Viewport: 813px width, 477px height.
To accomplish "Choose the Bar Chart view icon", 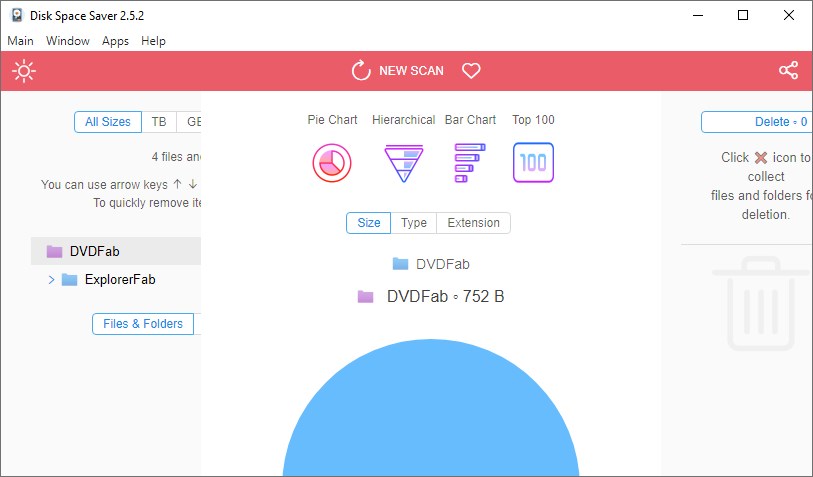I will (x=470, y=162).
